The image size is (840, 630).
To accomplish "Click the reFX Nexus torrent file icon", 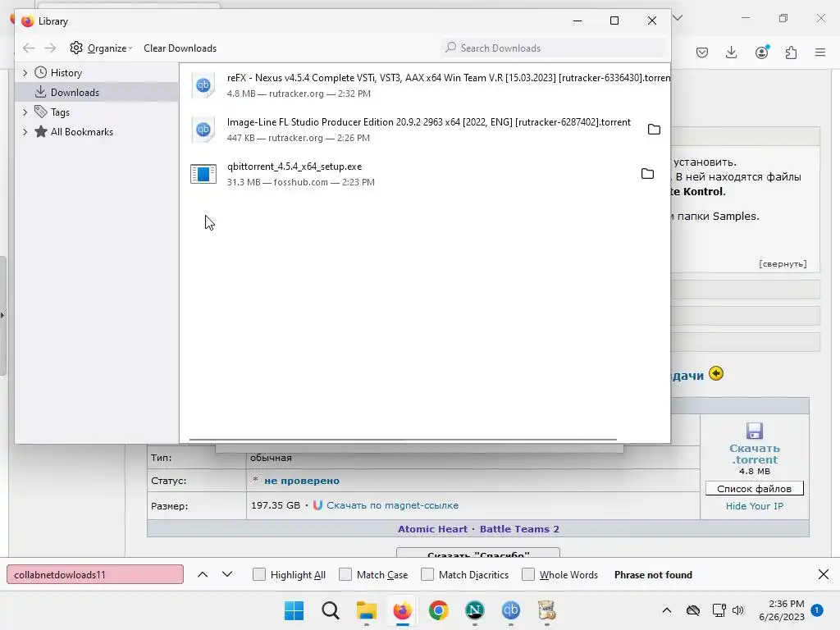I will point(203,85).
